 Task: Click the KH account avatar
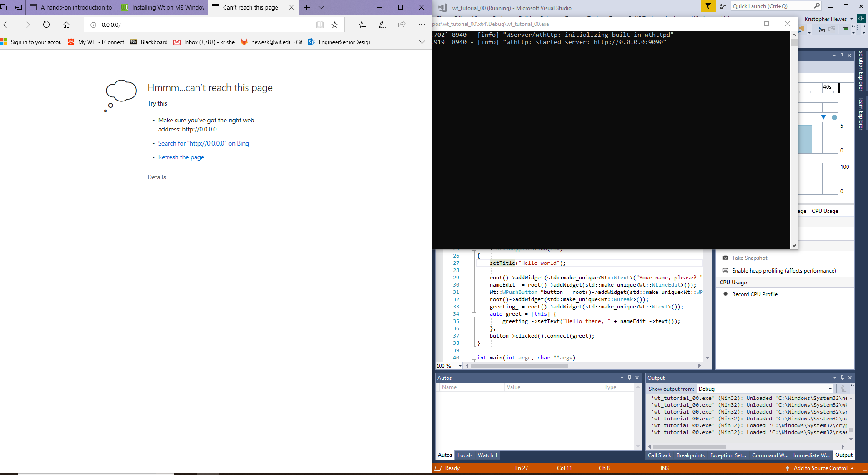coord(861,19)
